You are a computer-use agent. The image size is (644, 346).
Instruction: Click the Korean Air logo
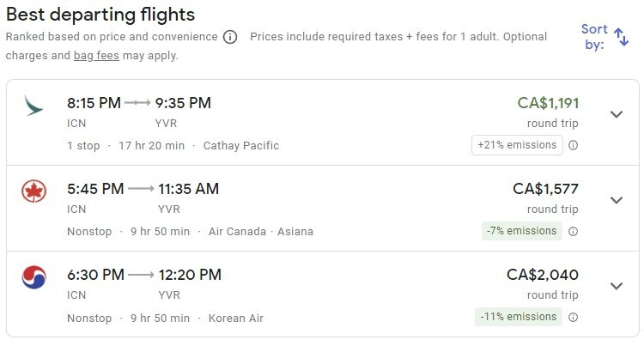tap(34, 277)
